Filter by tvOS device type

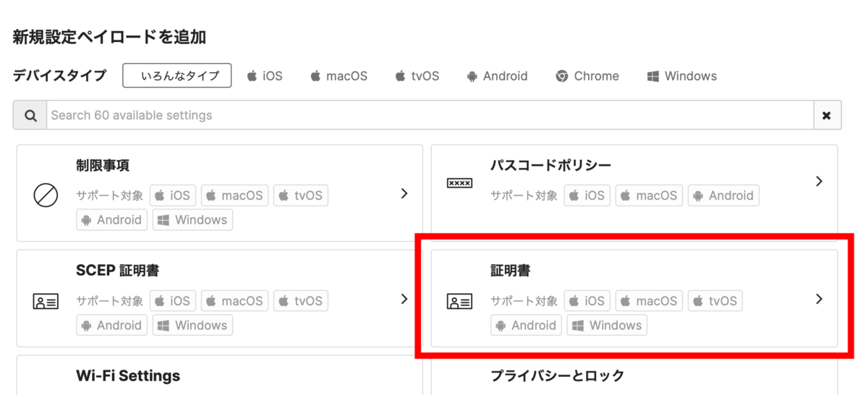tap(417, 76)
